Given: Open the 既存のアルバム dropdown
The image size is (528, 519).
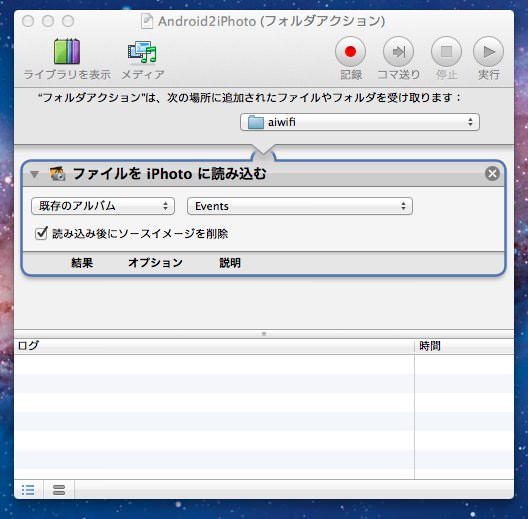Looking at the screenshot, I should point(103,206).
